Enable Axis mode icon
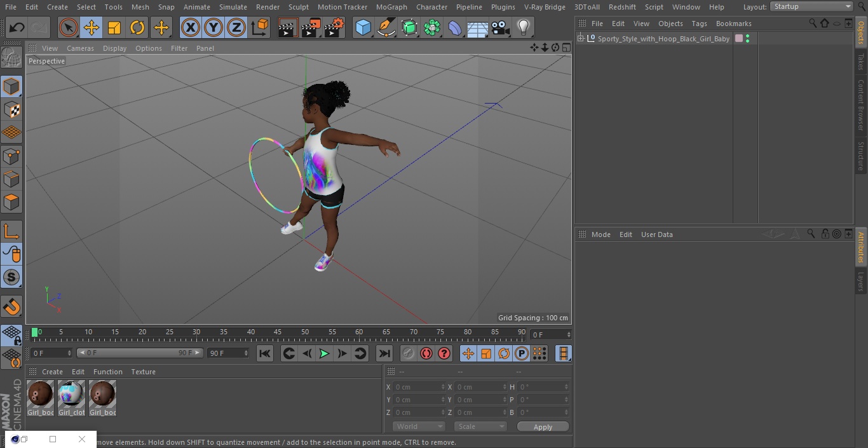 pyautogui.click(x=12, y=231)
